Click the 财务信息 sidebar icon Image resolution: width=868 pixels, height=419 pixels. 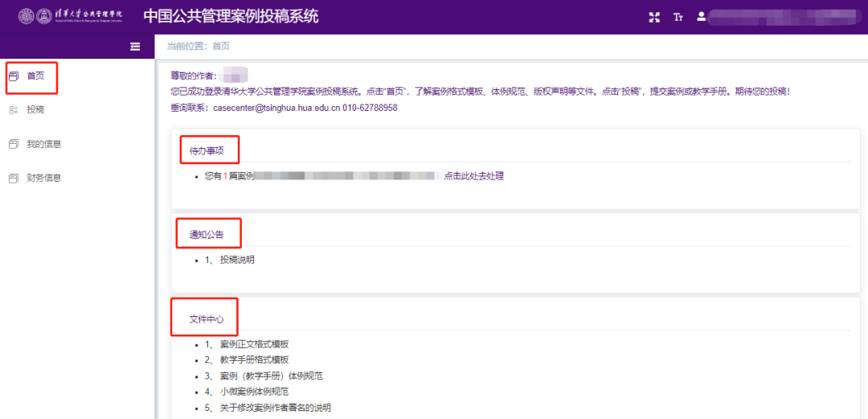coord(14,179)
